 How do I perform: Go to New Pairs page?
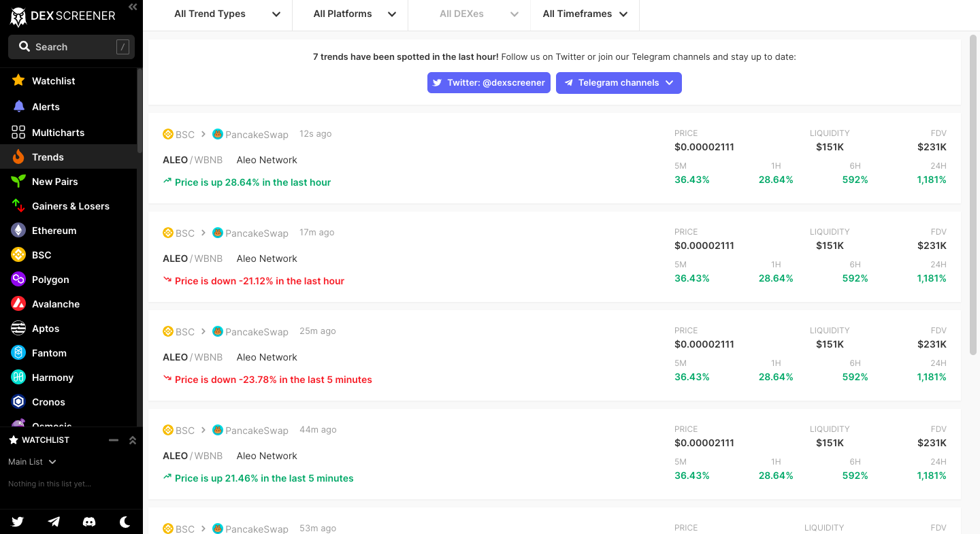54,182
